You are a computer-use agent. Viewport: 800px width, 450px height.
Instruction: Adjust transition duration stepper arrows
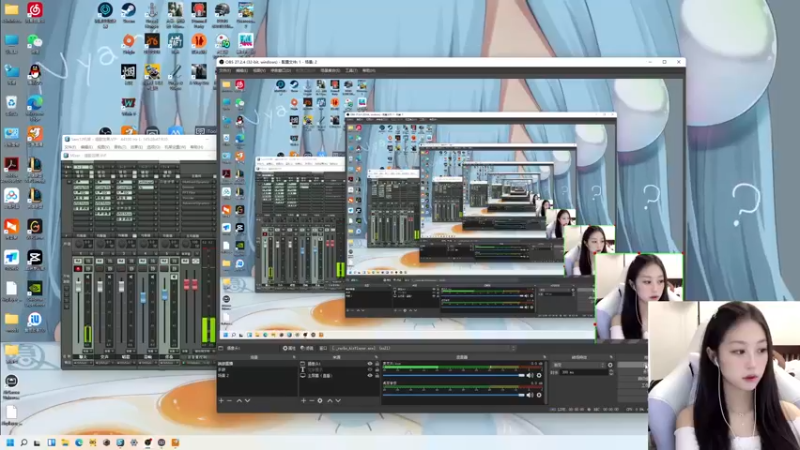pyautogui.click(x=611, y=372)
